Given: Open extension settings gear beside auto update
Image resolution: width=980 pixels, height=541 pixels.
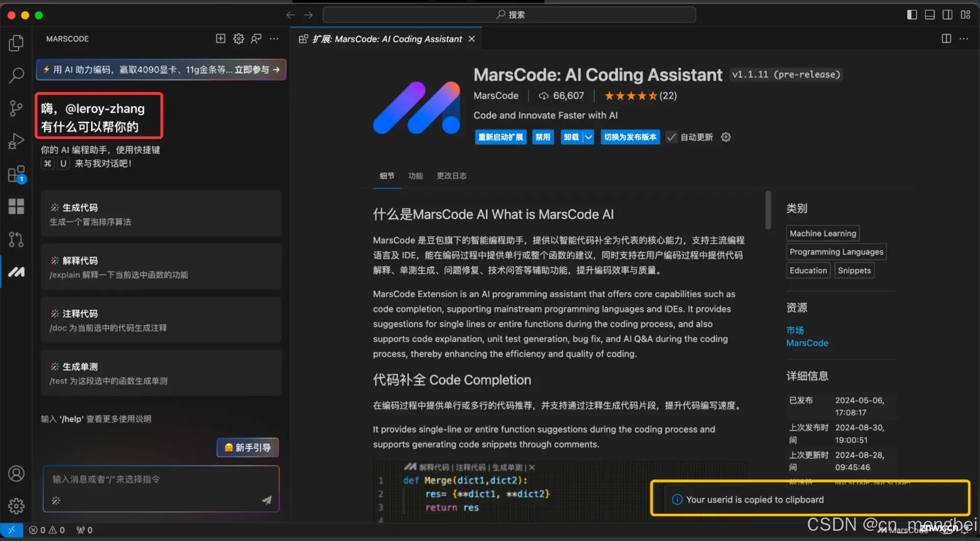Looking at the screenshot, I should click(x=726, y=137).
